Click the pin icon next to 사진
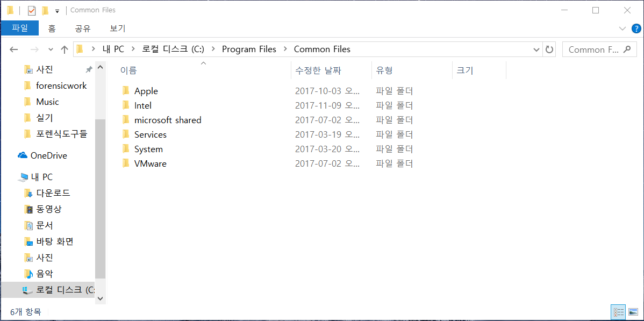 (89, 69)
